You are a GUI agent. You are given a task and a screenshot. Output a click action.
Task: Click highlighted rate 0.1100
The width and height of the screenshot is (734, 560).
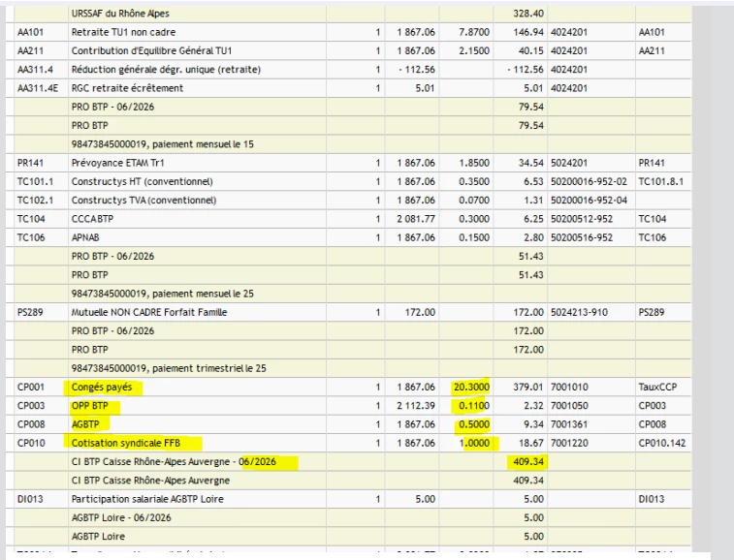point(474,406)
